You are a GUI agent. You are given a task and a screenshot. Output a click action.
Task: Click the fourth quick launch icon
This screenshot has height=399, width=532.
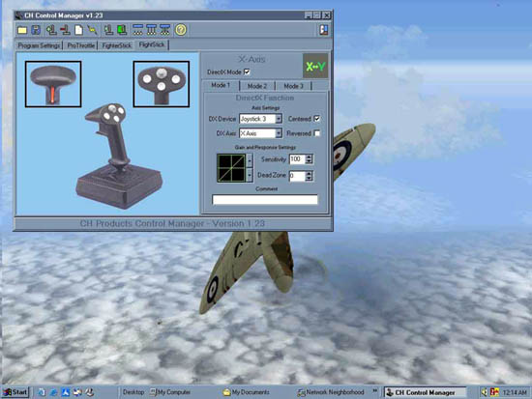coord(77,392)
